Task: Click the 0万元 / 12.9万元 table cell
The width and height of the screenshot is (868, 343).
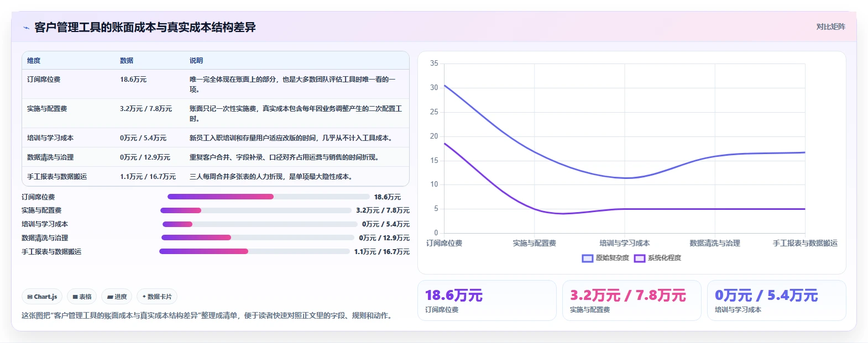Action: click(145, 157)
